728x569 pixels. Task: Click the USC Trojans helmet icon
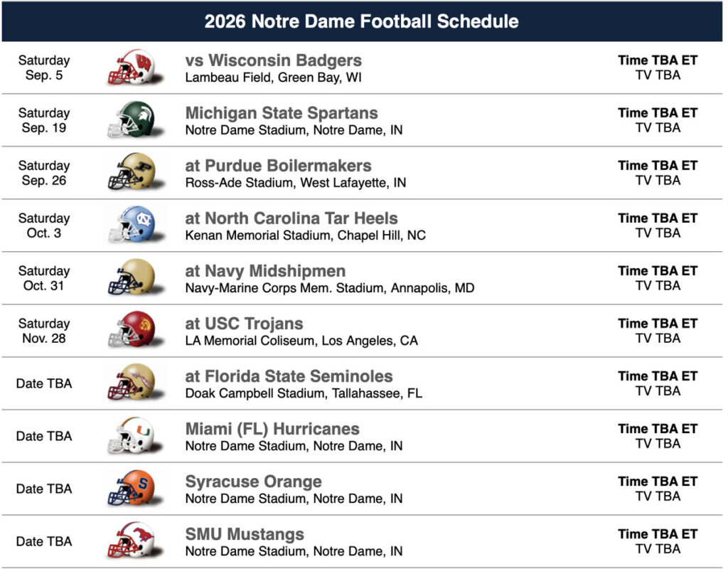[132, 331]
